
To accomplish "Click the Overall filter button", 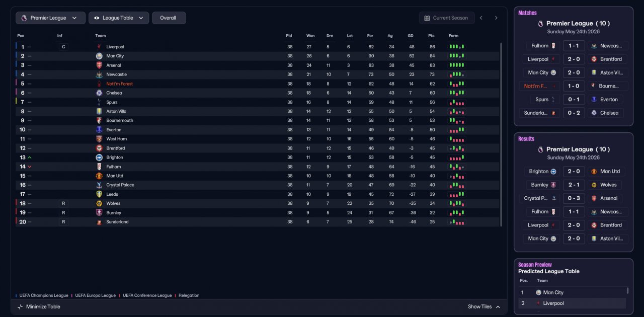I will (169, 18).
